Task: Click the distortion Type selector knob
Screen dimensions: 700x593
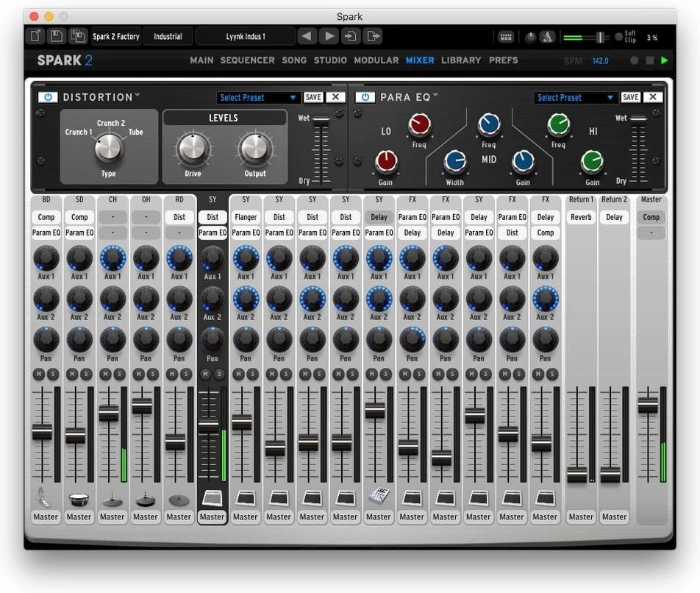Action: click(109, 149)
